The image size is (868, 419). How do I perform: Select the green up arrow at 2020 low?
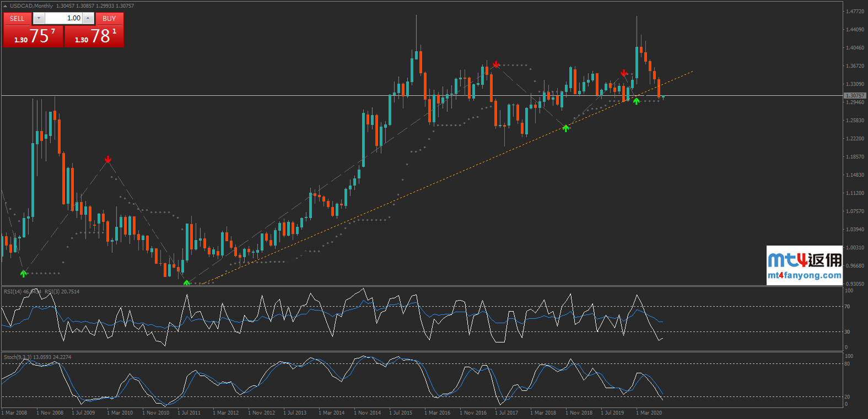[x=637, y=101]
